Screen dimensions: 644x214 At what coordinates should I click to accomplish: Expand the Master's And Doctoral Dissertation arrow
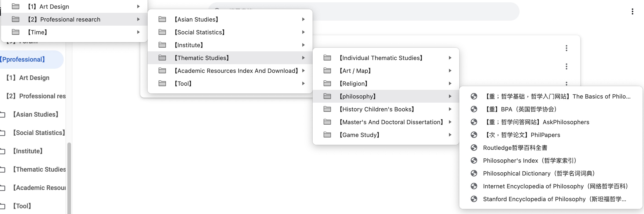click(450, 122)
